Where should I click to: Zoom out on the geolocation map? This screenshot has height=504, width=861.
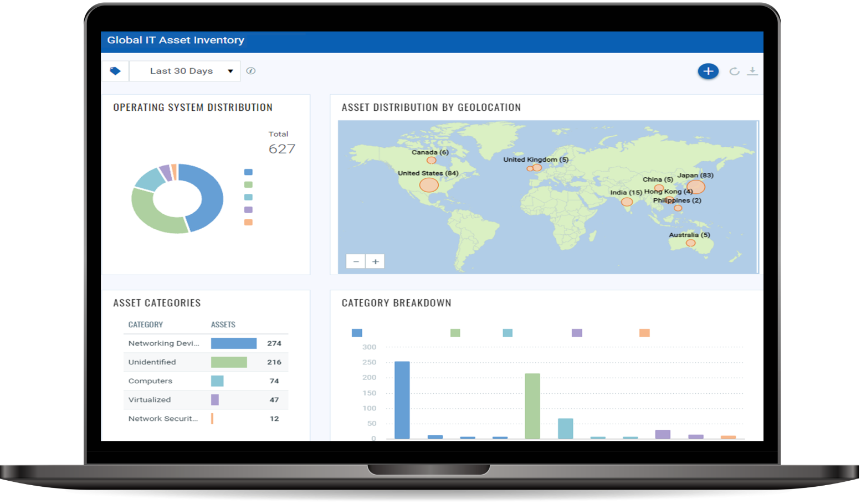(x=356, y=261)
